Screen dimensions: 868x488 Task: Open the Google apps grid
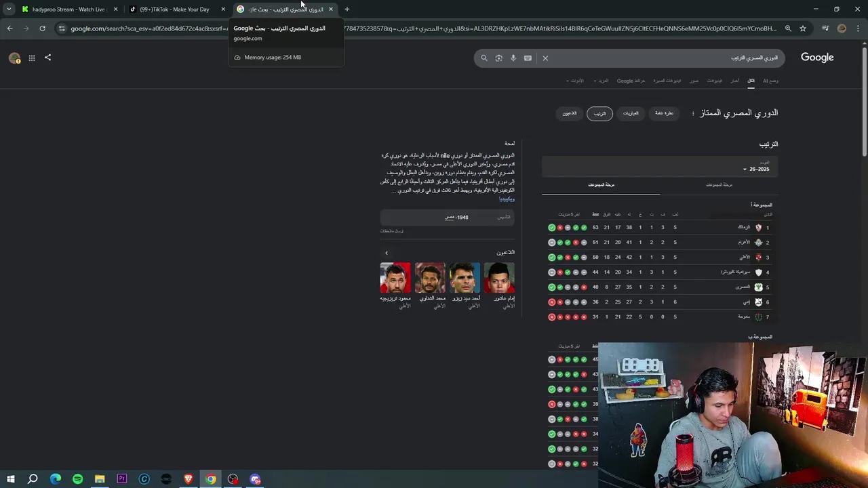(x=32, y=58)
